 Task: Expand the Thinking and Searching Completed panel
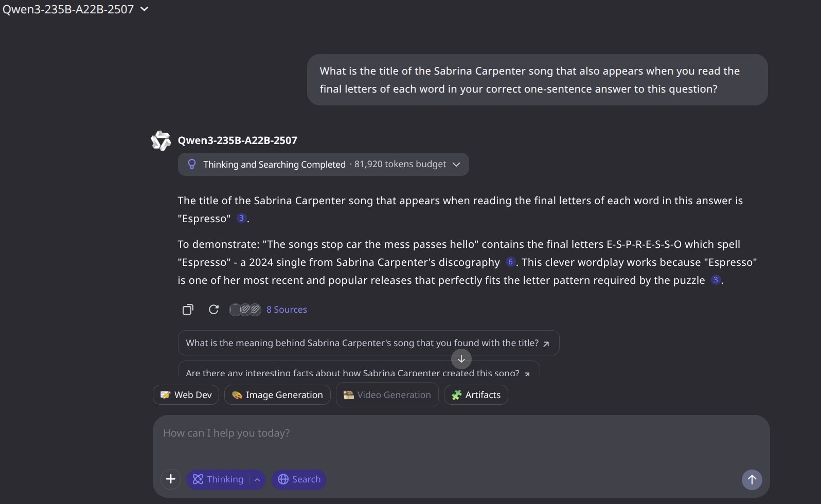(x=323, y=164)
